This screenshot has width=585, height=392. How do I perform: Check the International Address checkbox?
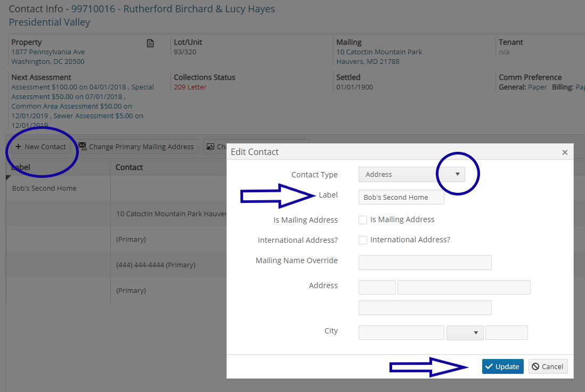pos(363,240)
